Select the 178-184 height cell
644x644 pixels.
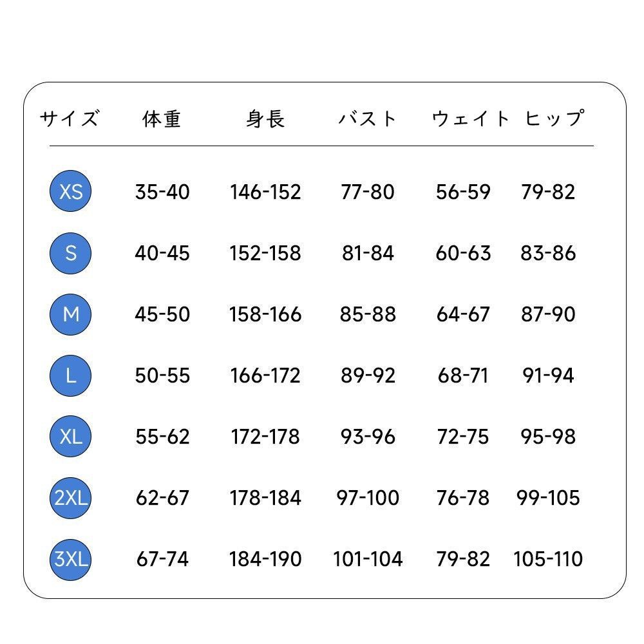point(265,498)
